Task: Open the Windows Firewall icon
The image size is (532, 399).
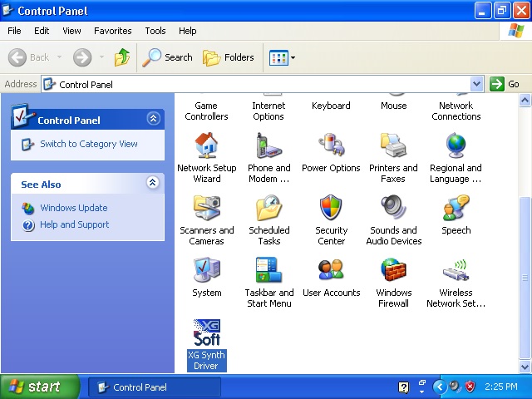Action: (x=393, y=271)
